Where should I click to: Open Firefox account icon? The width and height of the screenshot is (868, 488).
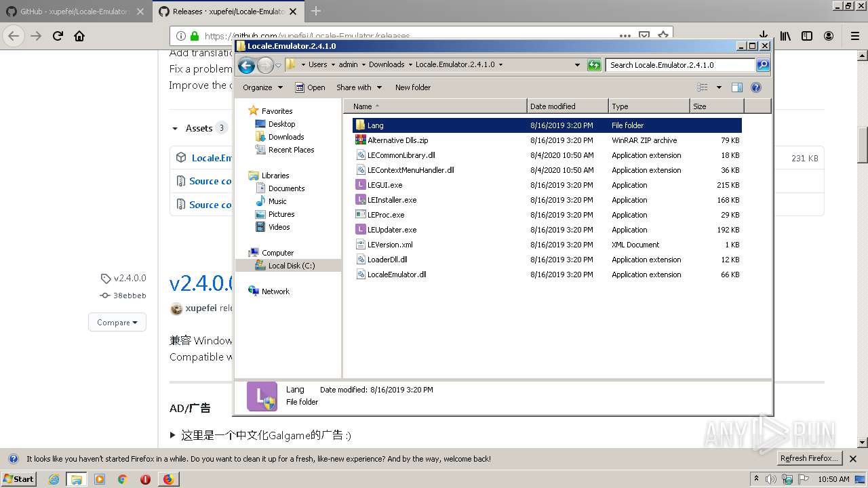(829, 36)
